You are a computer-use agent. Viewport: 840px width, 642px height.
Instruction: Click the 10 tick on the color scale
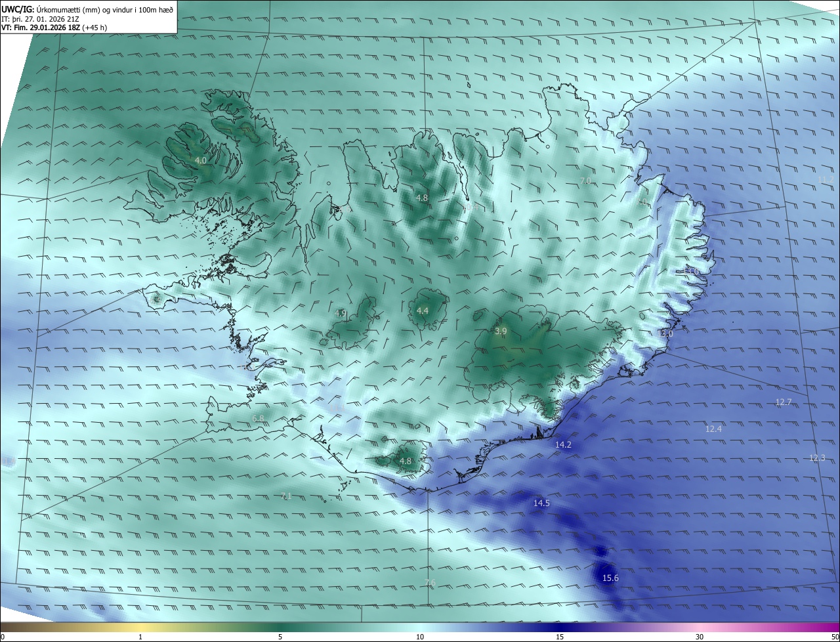[420, 637]
